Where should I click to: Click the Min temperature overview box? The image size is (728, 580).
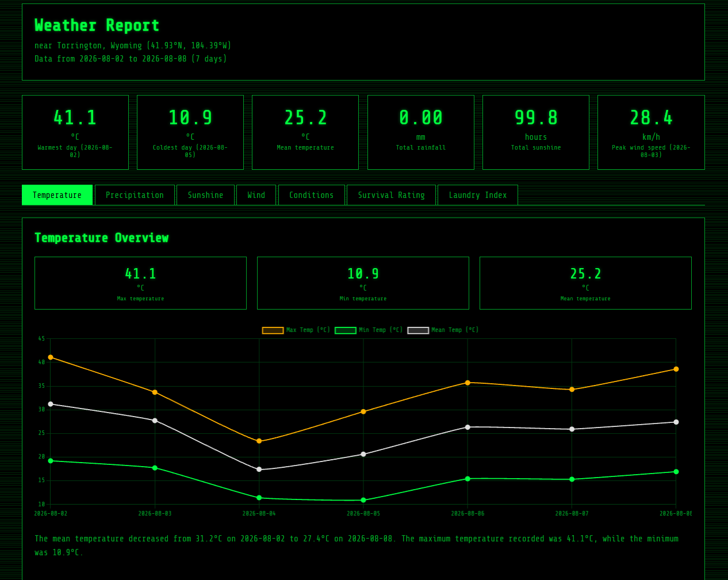coord(363,283)
